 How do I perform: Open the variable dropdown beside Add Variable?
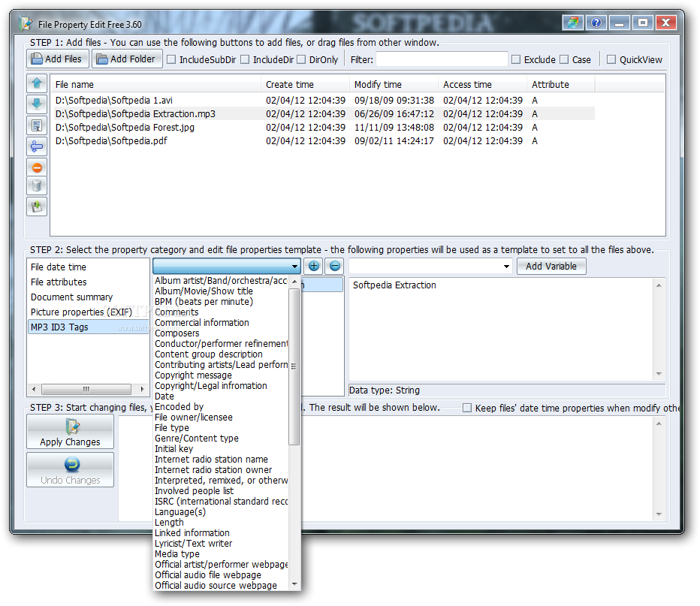[506, 267]
